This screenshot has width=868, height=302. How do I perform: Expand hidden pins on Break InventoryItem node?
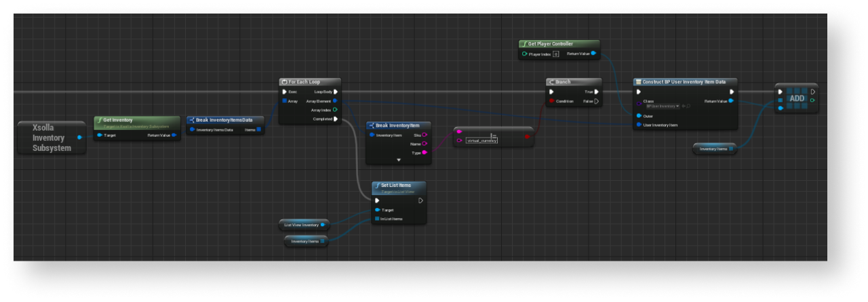click(399, 160)
